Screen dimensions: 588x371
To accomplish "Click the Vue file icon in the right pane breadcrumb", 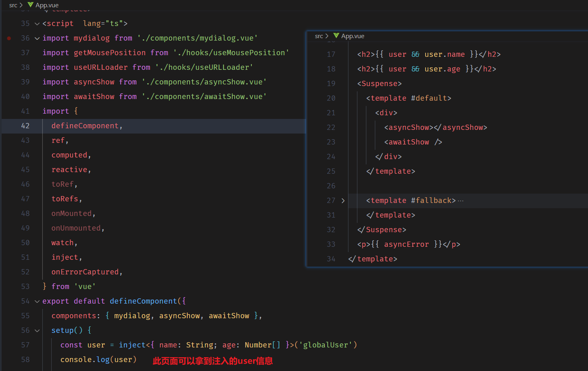I will pyautogui.click(x=336, y=36).
